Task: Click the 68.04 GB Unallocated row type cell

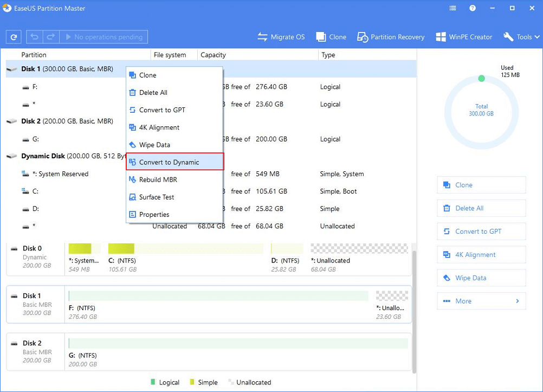Action: pos(337,226)
